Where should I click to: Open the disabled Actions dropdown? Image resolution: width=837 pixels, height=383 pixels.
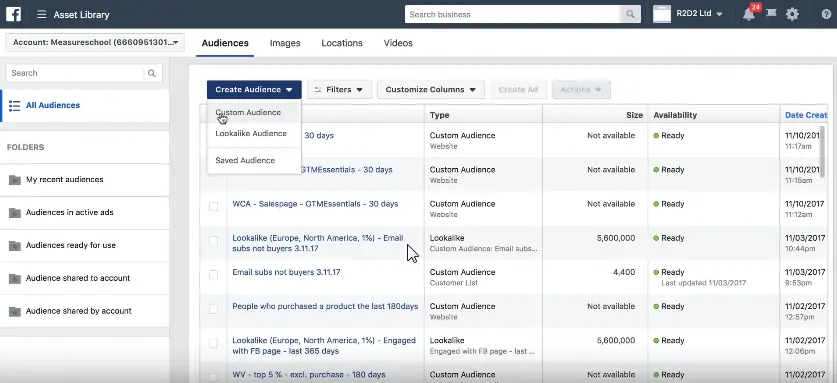click(581, 90)
